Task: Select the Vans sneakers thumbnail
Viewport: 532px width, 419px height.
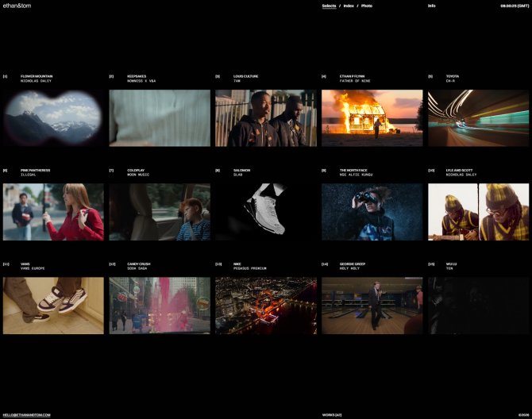Action: coord(53,306)
